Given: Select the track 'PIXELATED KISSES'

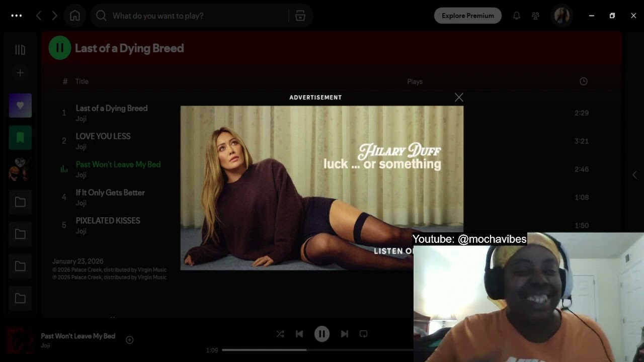Looking at the screenshot, I should click(x=108, y=221).
